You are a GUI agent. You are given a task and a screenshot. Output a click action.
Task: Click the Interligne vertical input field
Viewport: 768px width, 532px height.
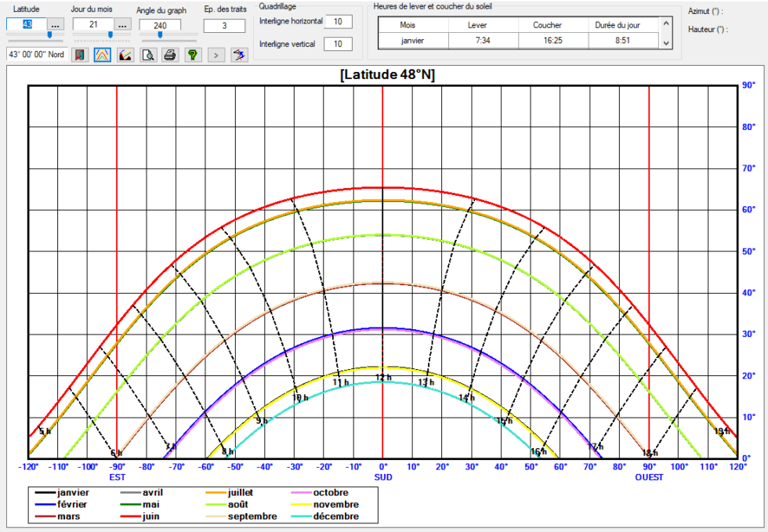(338, 44)
